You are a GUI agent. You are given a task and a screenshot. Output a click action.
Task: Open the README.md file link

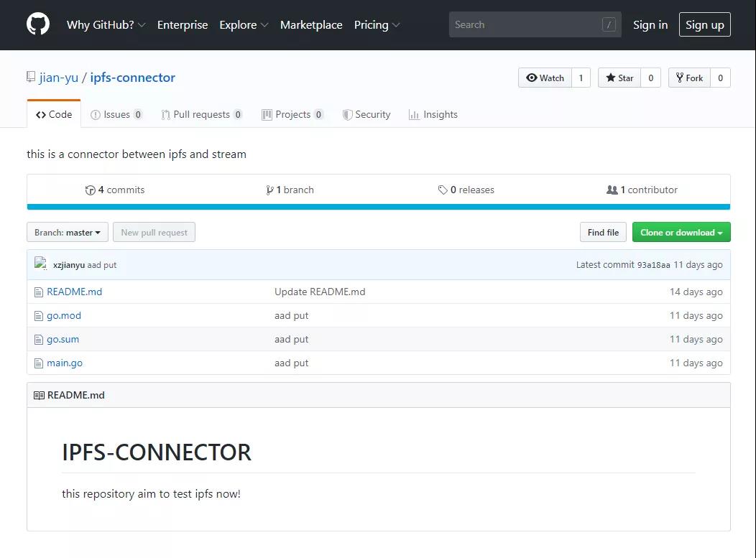[x=74, y=292]
